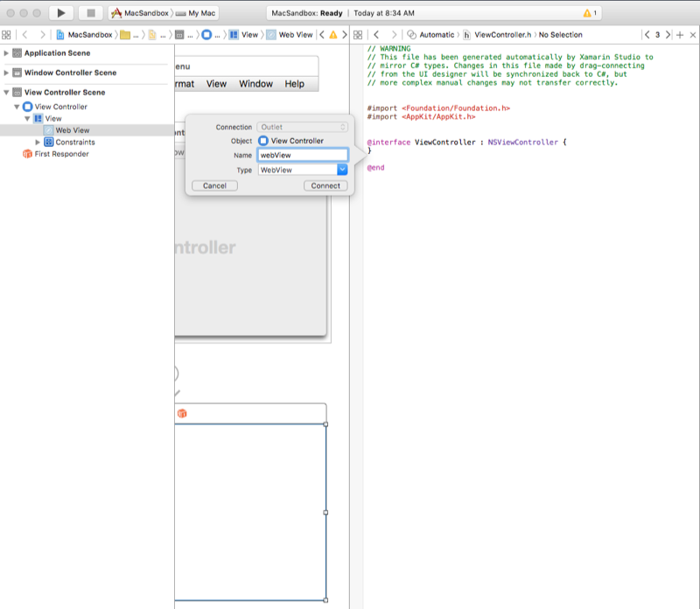Click the @interface ViewController line in the code
This screenshot has width=700, height=609.
point(466,143)
